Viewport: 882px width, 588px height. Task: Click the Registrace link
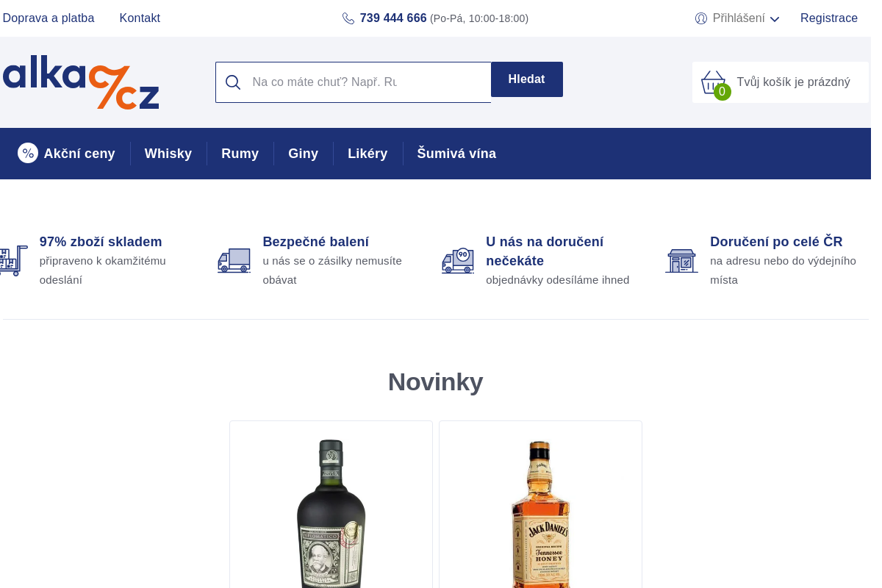coord(829,18)
